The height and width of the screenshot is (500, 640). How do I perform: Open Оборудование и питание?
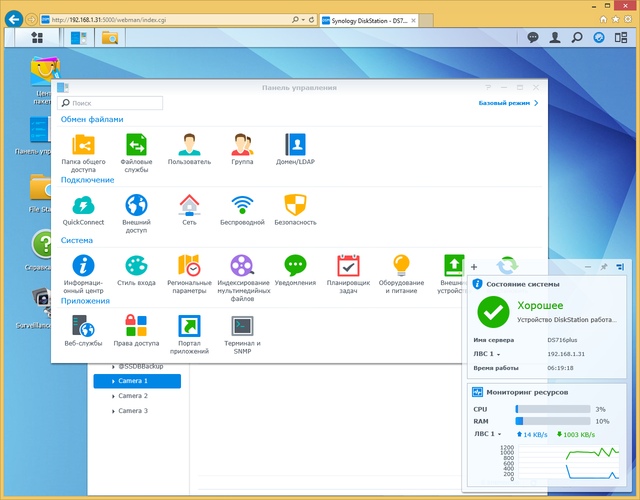coord(401,274)
